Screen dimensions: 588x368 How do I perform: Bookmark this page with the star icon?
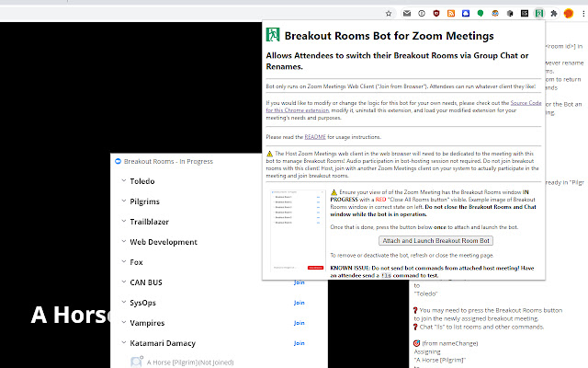389,14
